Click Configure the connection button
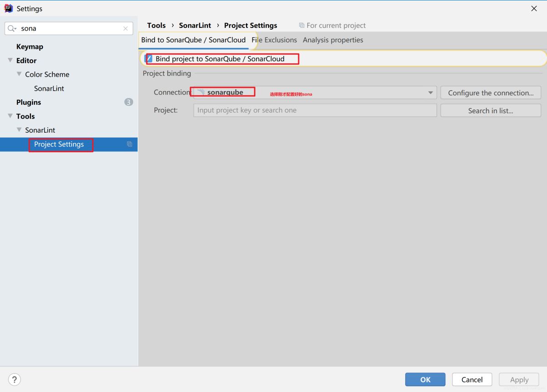This screenshot has width=547, height=392. point(490,93)
